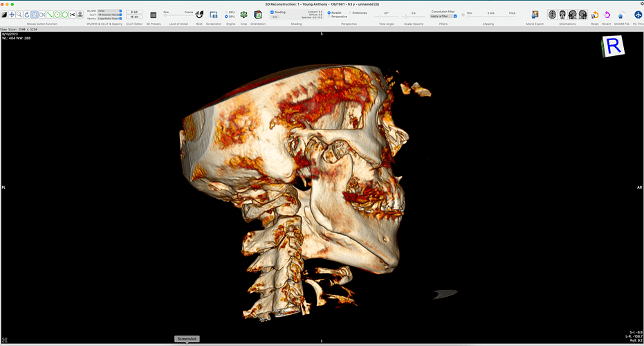Select Endoscopy projection radio button
Viewport: 644px width, 346px height.
coord(350,12)
